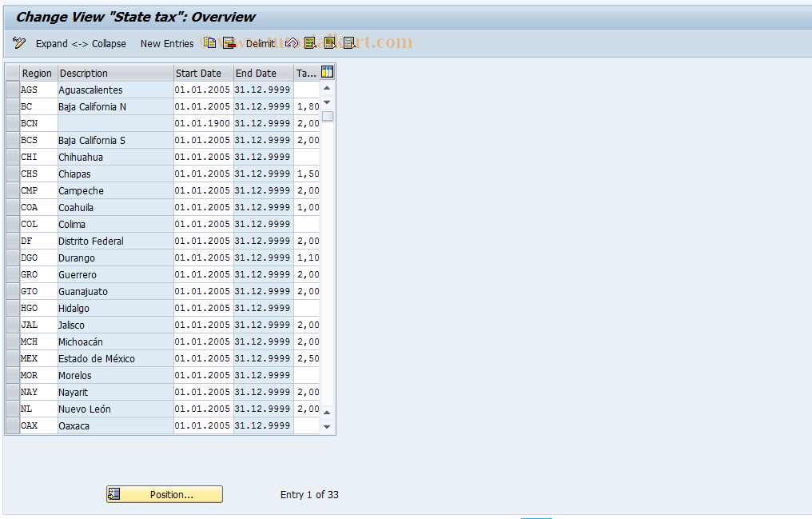Click the Estado de México cell
Viewport: 812px width, 519px height.
click(x=115, y=358)
